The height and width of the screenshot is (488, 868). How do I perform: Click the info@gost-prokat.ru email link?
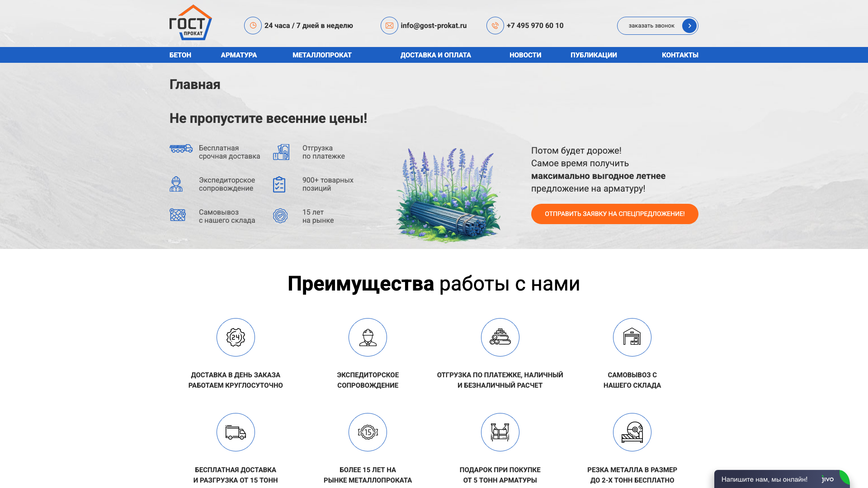(x=434, y=26)
